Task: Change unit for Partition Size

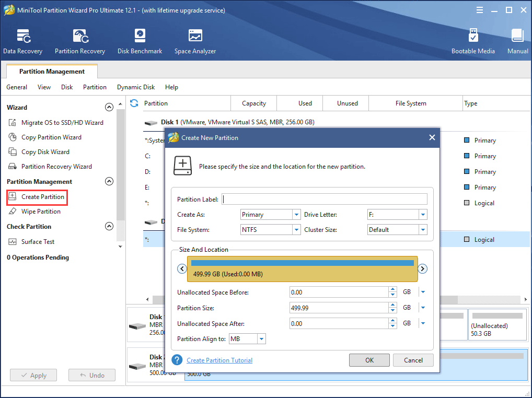Action: pos(423,308)
